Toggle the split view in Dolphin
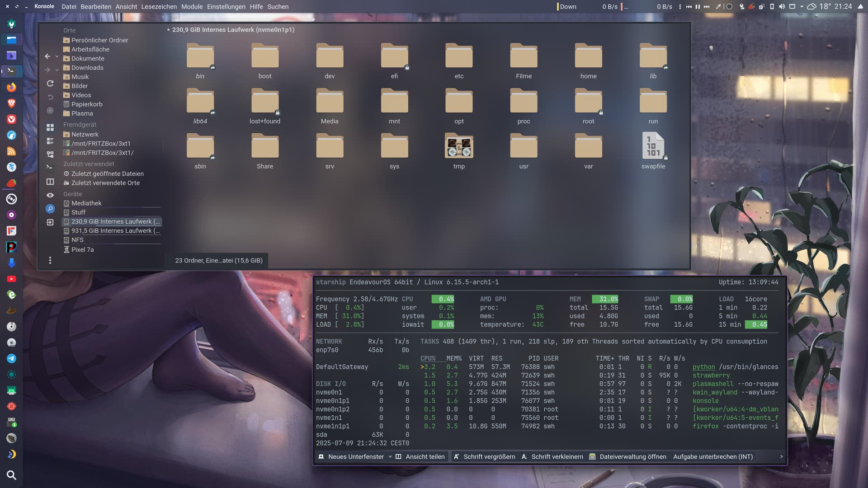Image resolution: width=868 pixels, height=488 pixels. click(x=50, y=182)
